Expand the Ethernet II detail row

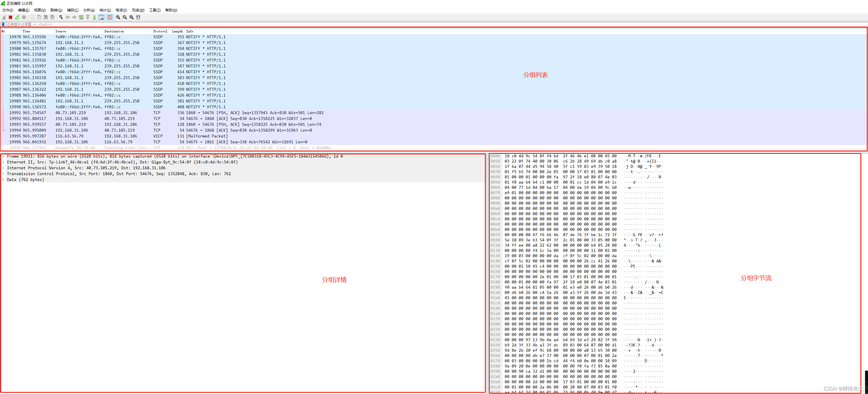point(3,162)
